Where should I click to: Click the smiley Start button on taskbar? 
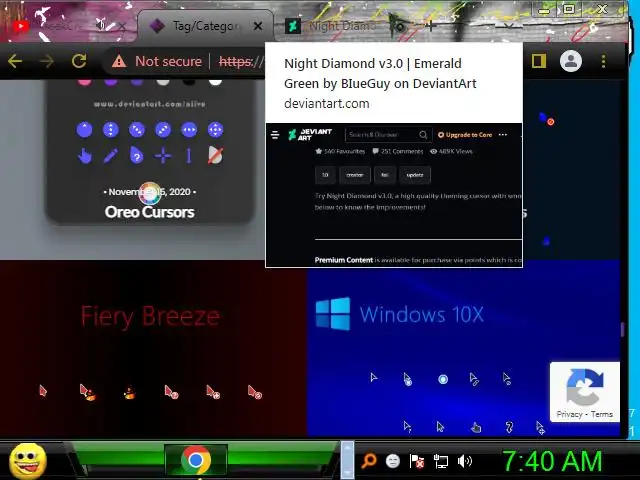pos(28,461)
